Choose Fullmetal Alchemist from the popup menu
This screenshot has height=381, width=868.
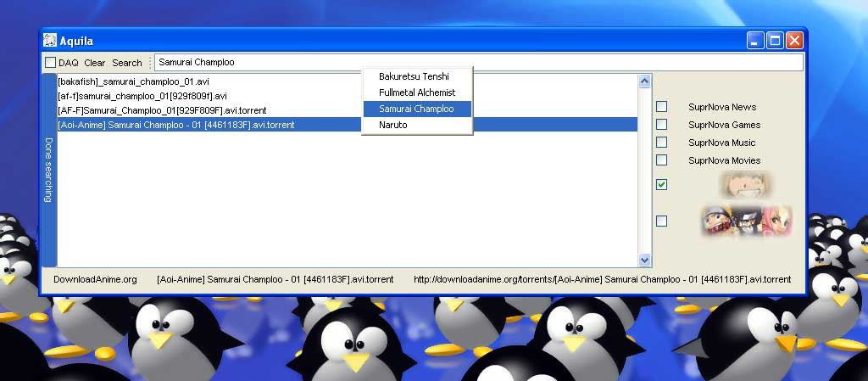(417, 92)
